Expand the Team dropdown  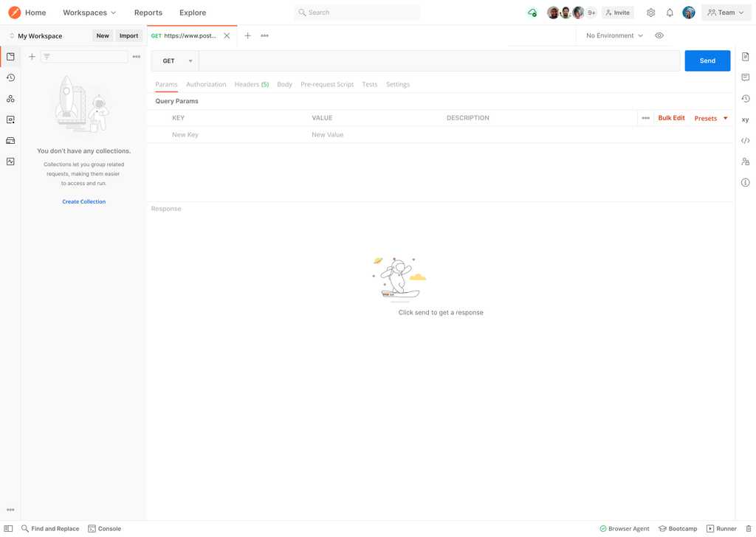(726, 13)
